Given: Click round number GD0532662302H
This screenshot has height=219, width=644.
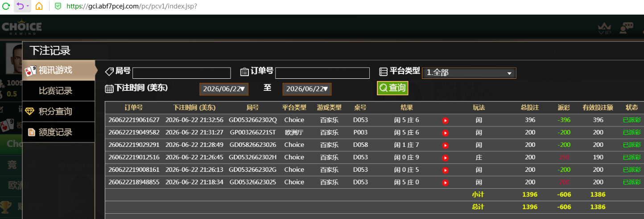Looking at the screenshot, I should [x=253, y=158].
